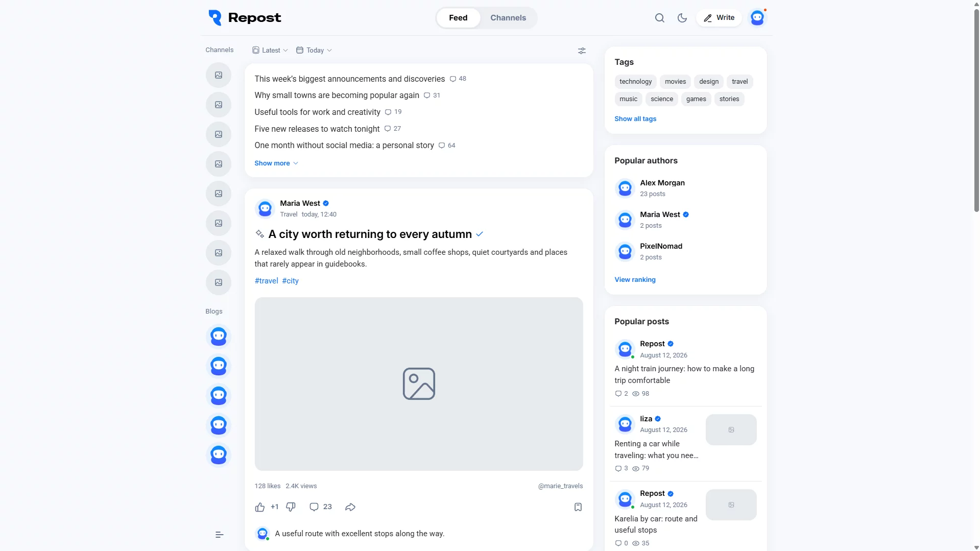
Task: Open Alex Morgan author profile
Action: 662,183
